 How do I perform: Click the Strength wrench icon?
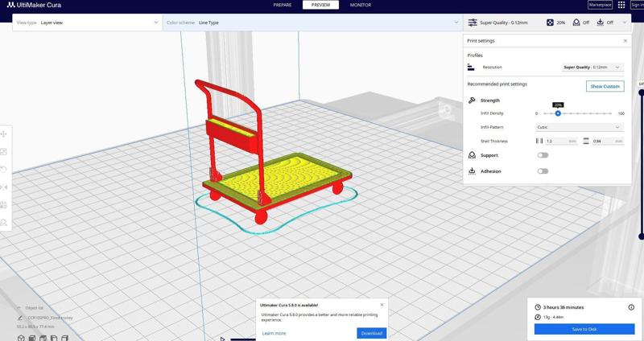[472, 100]
